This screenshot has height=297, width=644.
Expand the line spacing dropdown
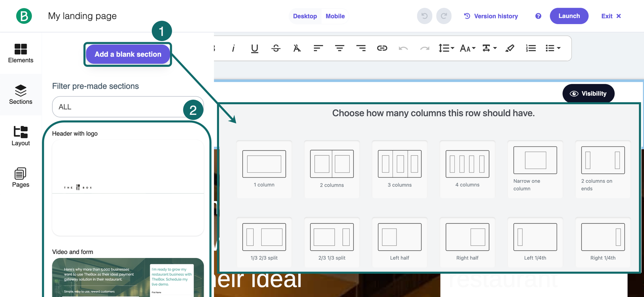tap(446, 48)
